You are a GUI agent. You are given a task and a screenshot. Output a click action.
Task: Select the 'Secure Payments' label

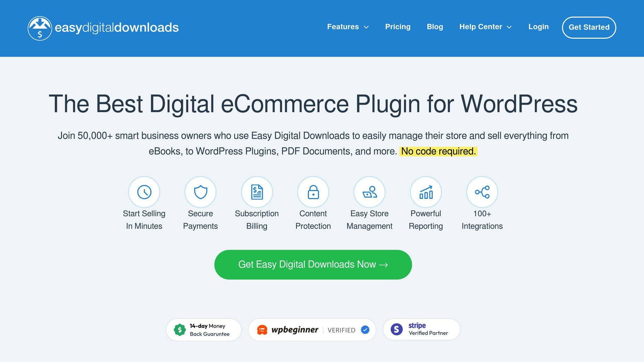[x=200, y=220]
